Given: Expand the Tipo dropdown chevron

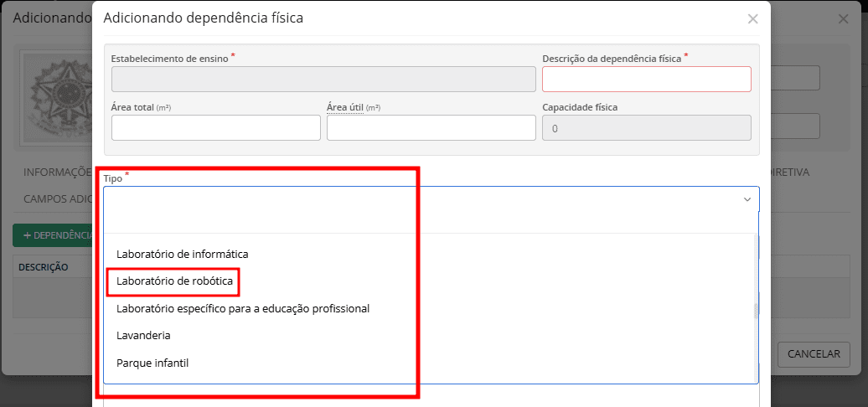Looking at the screenshot, I should tap(747, 199).
